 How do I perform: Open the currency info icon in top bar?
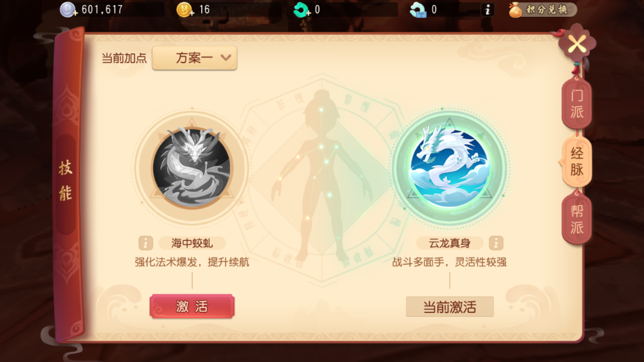487,10
